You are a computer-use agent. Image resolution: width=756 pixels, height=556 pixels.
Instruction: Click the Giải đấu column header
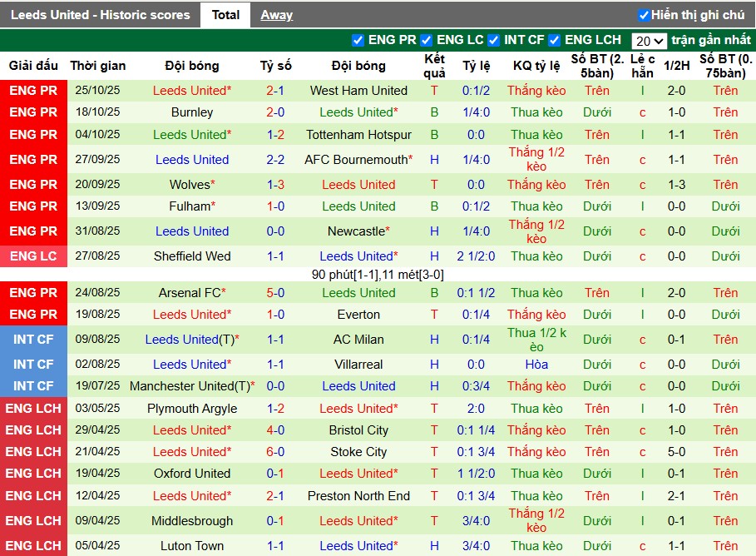(33, 66)
